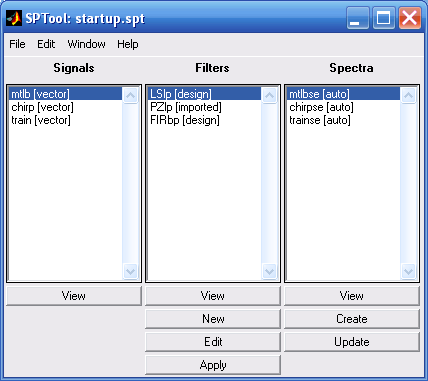Click Spectra list scrollbar down arrow
428x381 pixels.
(408, 271)
